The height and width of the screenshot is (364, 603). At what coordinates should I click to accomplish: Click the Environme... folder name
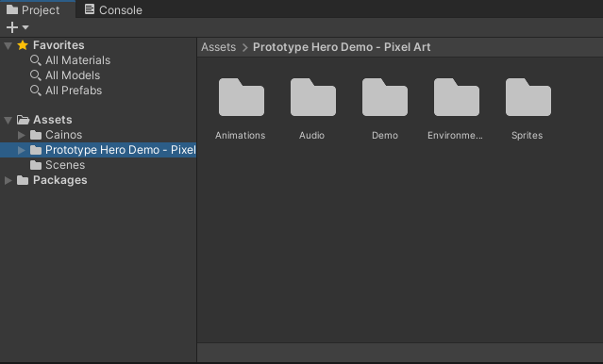pos(455,135)
